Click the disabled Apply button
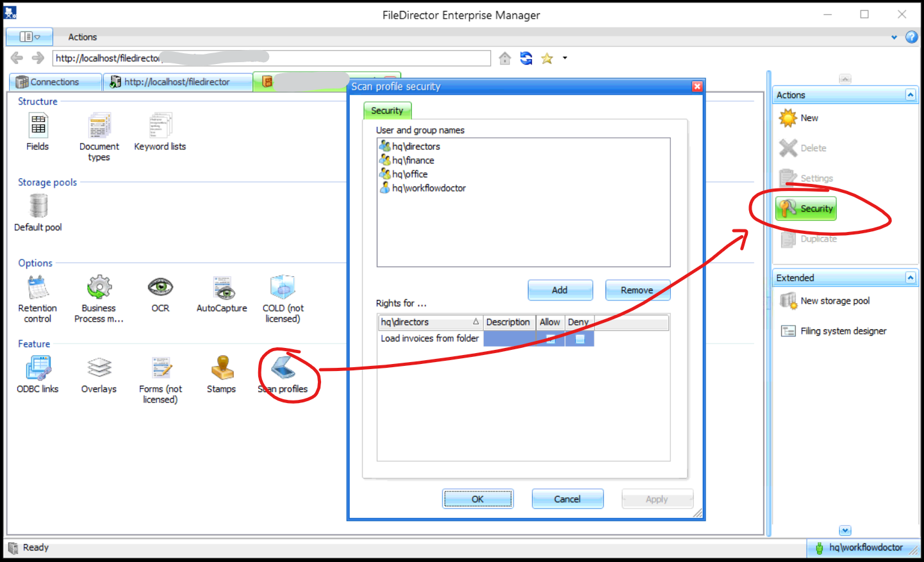Viewport: 924px width, 562px height. click(657, 499)
